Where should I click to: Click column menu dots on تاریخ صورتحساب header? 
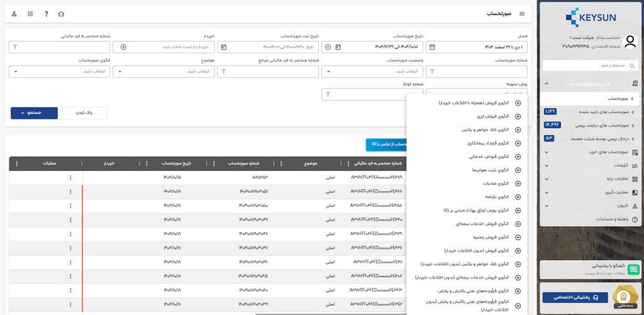coord(146,163)
